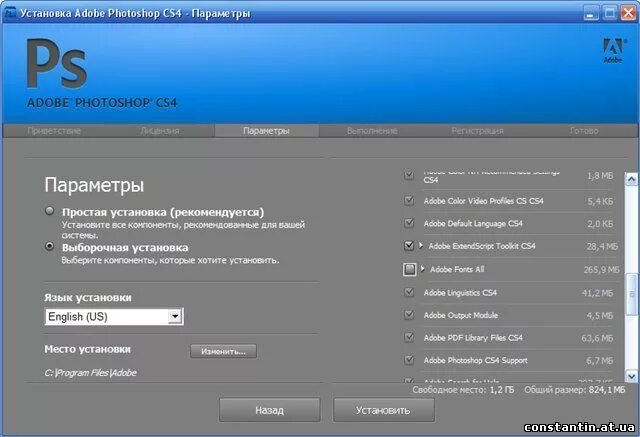Expand the Adobe Fonts All item
Viewport: 640px width, 437px height.
(x=422, y=269)
